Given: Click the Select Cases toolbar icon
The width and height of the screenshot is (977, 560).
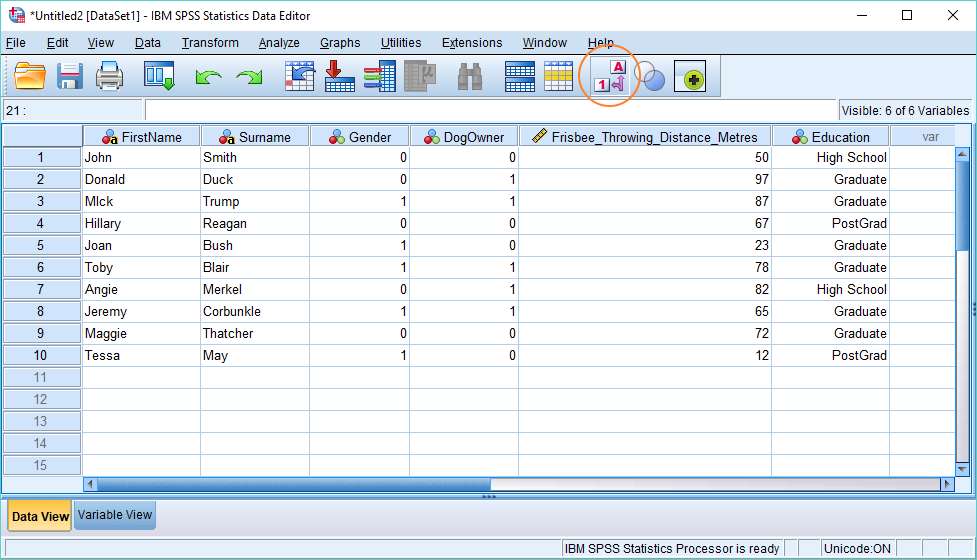Looking at the screenshot, I should click(558, 77).
